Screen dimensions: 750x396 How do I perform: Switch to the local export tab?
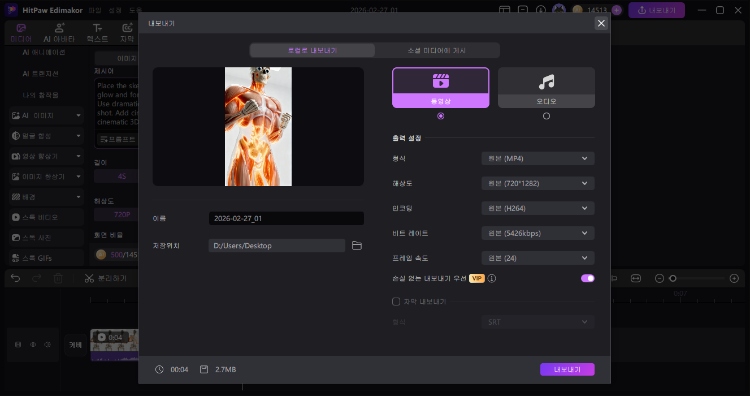tap(312, 50)
